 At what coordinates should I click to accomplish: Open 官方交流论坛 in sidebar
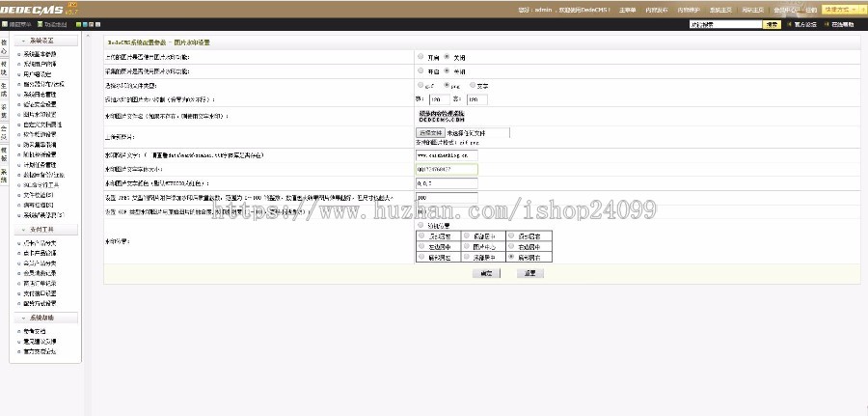[40, 351]
